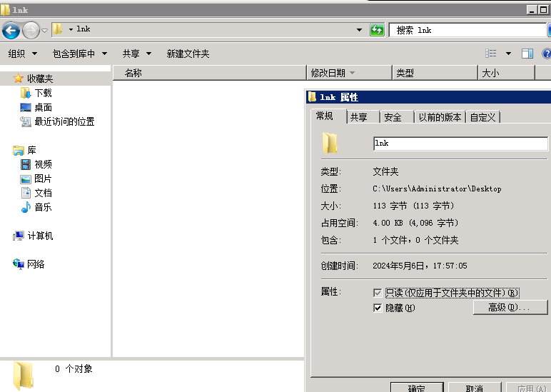The image size is (551, 392).
Task: Open the Include in library (包含到库中) dropdown
Action: point(79,54)
